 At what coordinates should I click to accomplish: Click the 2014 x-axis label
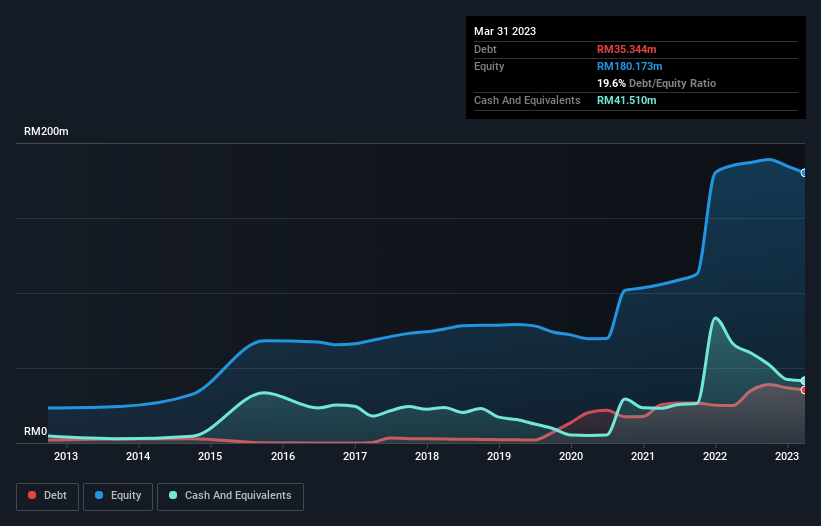click(x=138, y=456)
